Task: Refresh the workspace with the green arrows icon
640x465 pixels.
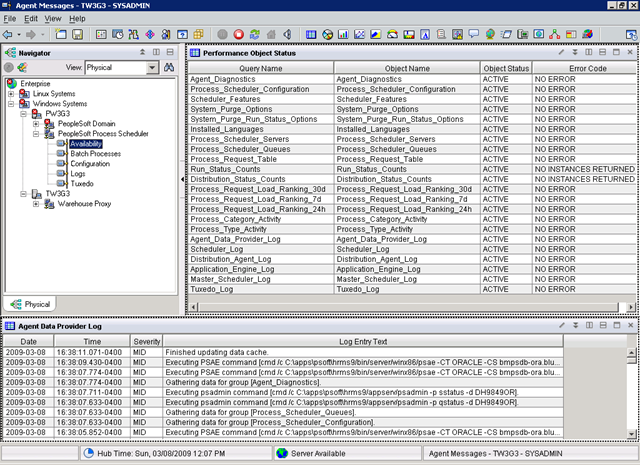Action: pyautogui.click(x=255, y=35)
